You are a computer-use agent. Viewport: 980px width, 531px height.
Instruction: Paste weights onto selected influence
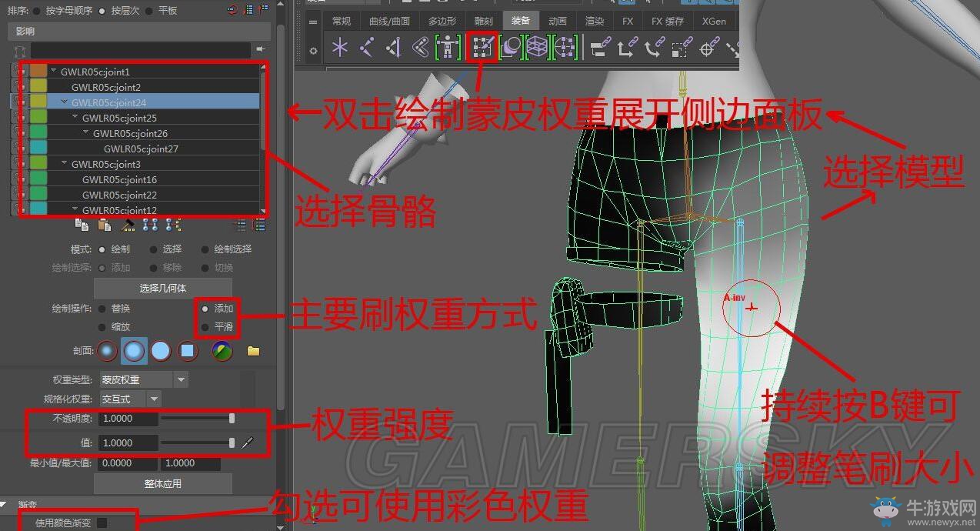pos(105,224)
